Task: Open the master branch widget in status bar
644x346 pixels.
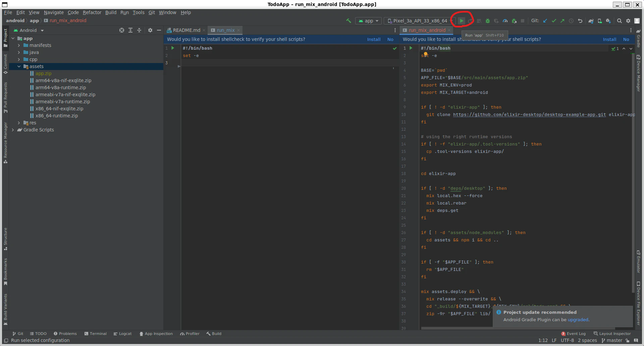Action: coord(612,340)
